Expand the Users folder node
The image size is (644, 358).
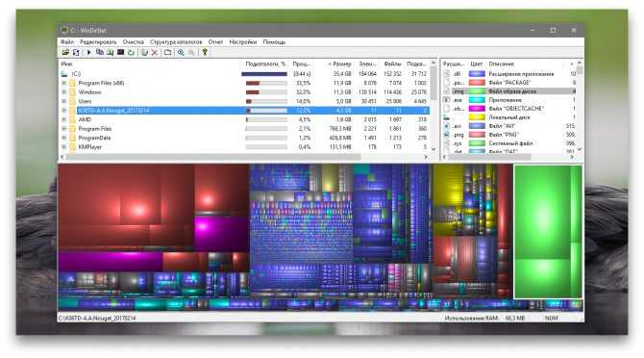[x=63, y=101]
